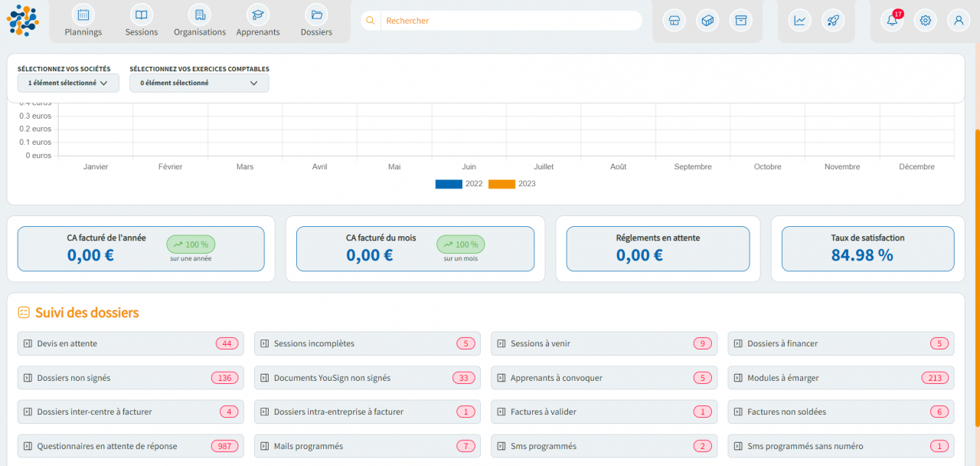Open the Apprenants section
Screen dimensions: 980x466
coord(257,21)
